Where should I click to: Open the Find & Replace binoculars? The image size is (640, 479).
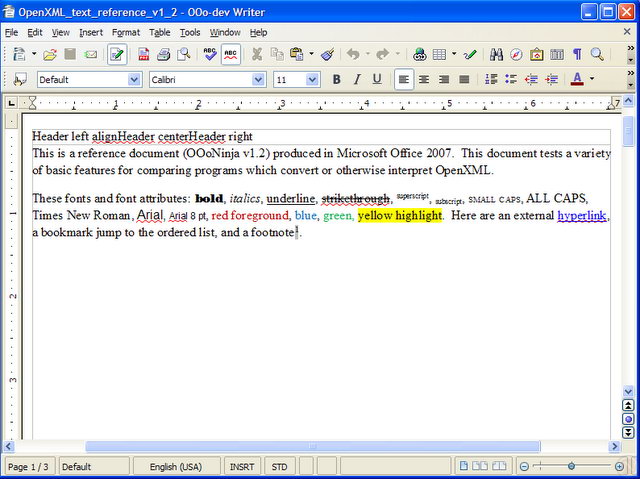[x=496, y=54]
